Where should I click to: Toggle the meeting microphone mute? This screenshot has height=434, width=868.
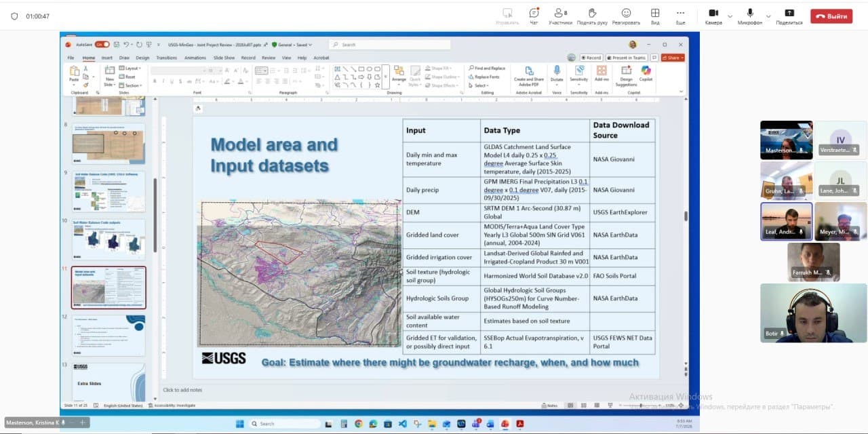point(750,16)
